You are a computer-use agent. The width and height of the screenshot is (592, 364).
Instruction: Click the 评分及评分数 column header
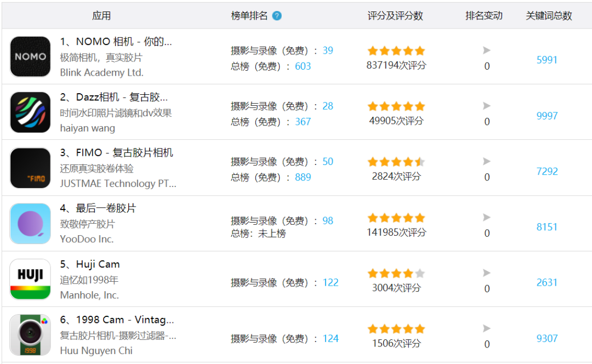[395, 16]
